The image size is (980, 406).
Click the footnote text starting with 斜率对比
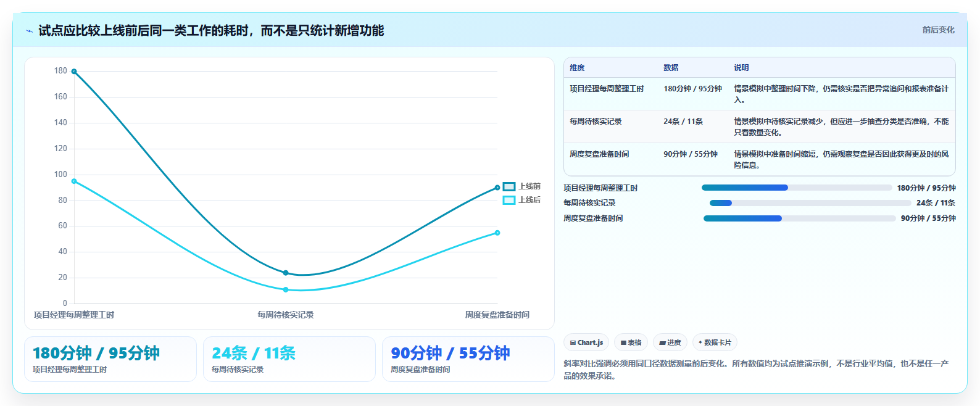click(756, 370)
